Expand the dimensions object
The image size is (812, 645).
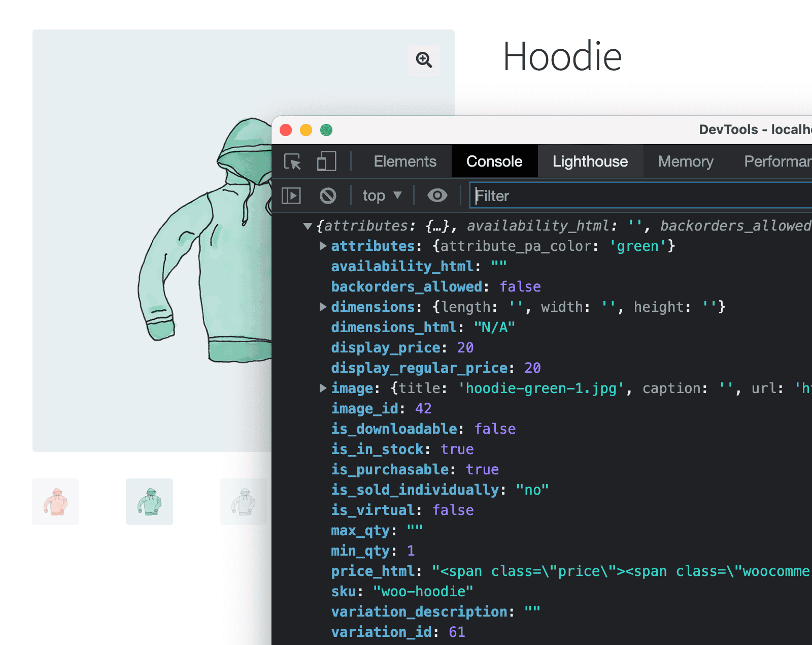323,307
